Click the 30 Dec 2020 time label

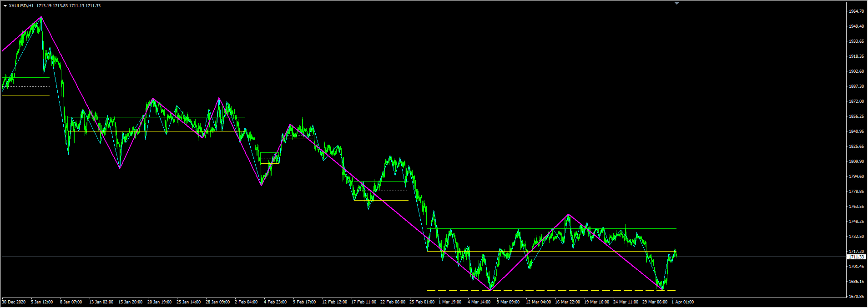(x=14, y=302)
